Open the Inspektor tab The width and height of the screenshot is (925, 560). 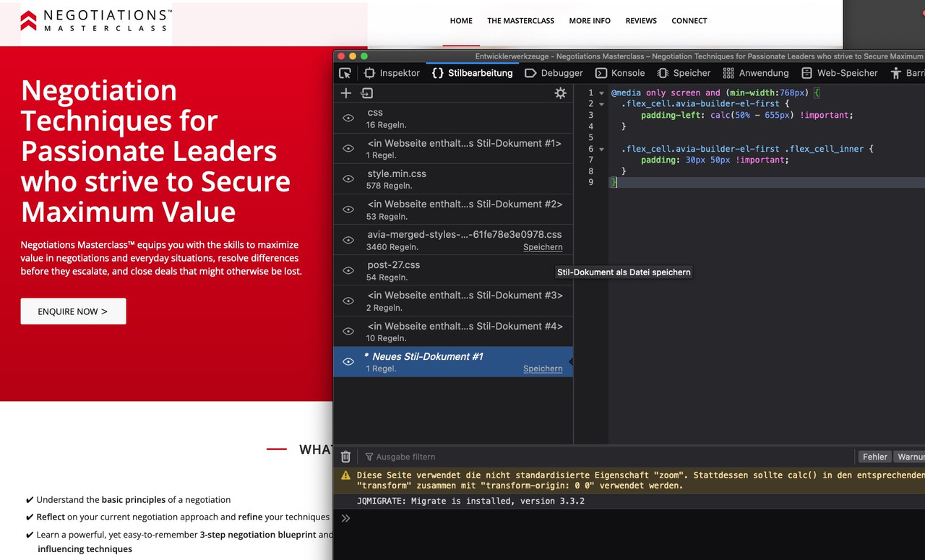[x=392, y=73]
